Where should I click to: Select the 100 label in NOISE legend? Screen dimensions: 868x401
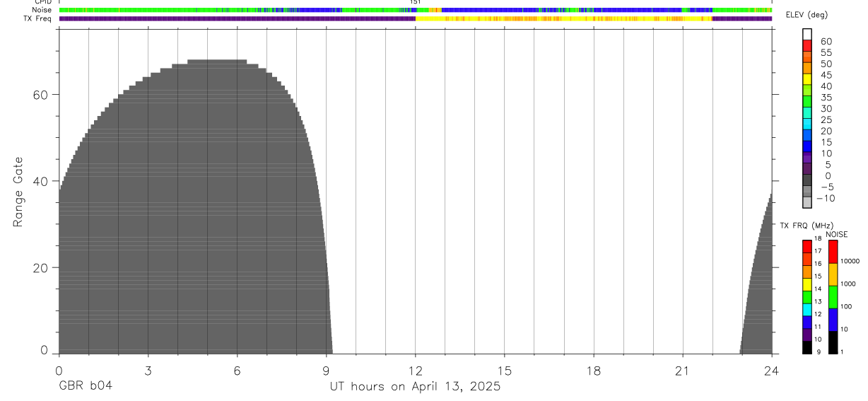847,306
